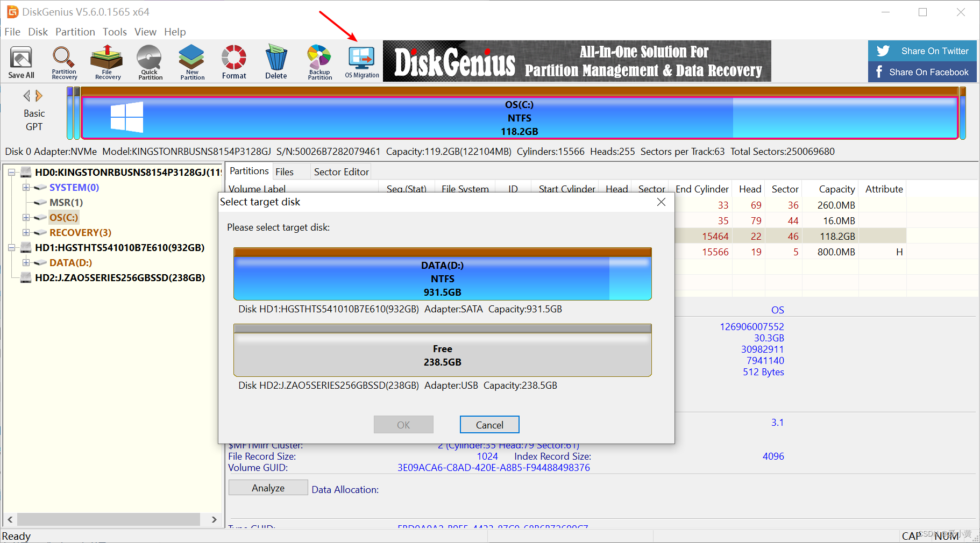Expand the SYSTEM(0) partition node
980x543 pixels.
[x=26, y=188]
